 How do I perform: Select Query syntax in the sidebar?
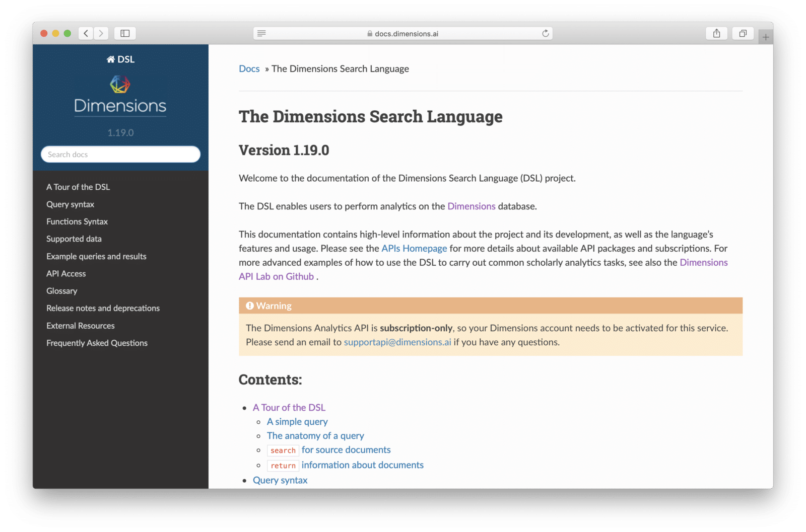pos(70,204)
